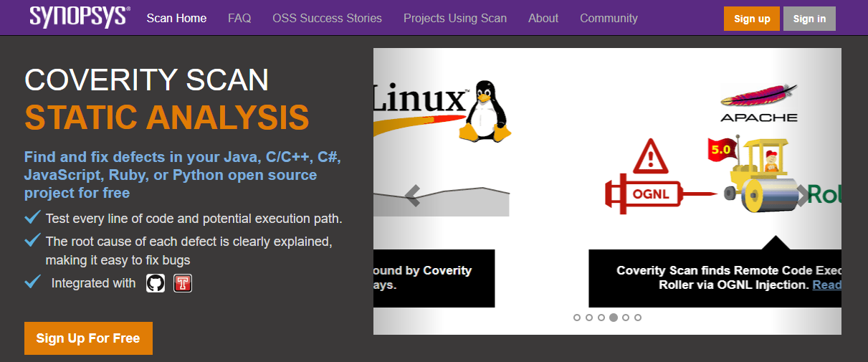The image size is (868, 362).
Task: Click the Sign Up For Free button
Action: pos(88,338)
